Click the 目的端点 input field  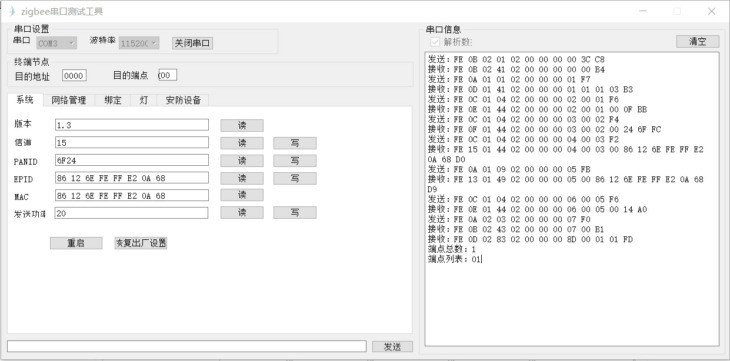tap(167, 75)
